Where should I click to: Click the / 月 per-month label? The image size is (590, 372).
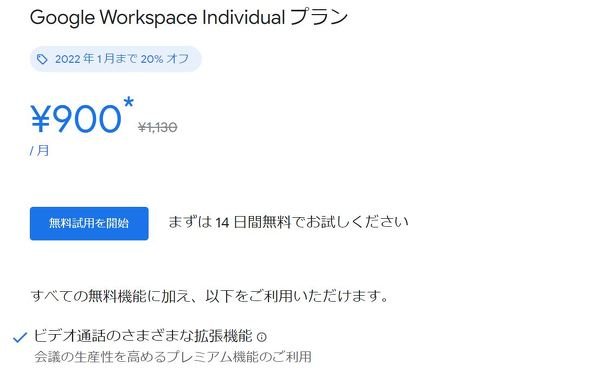click(x=40, y=151)
